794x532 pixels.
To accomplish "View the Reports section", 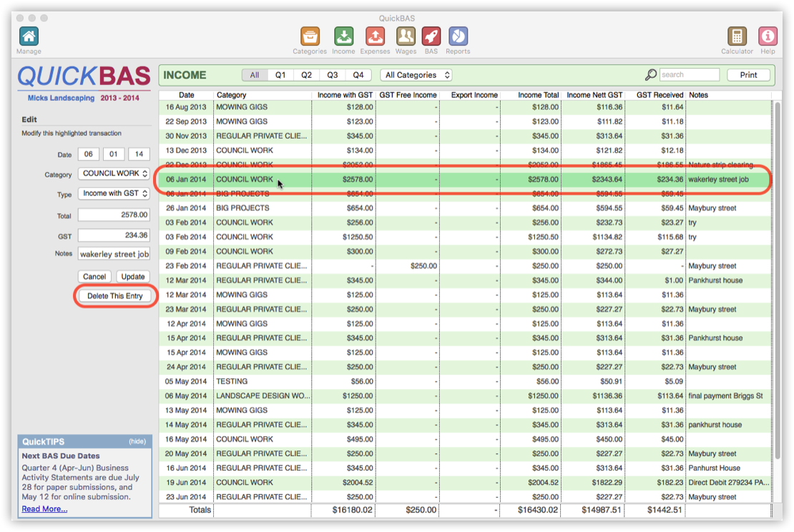I will click(x=458, y=36).
